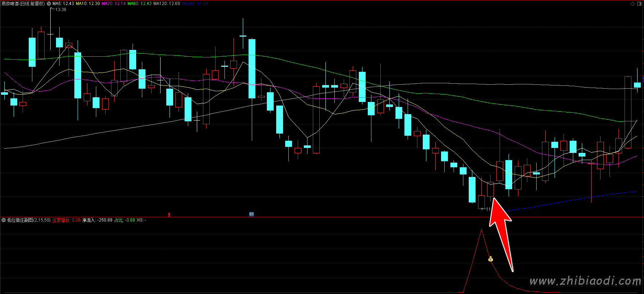Select the blue MA250 label
644x294 pixels.
(x=195, y=4)
